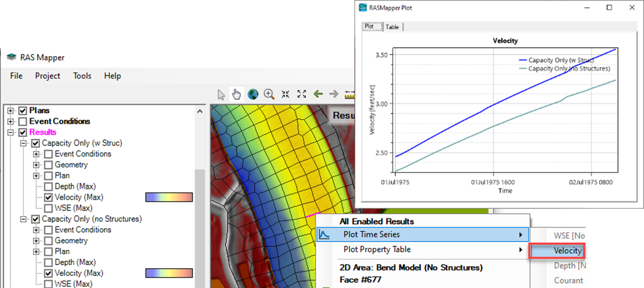Uncheck the Plans layer checkbox
This screenshot has width=644, height=288.
tap(23, 111)
